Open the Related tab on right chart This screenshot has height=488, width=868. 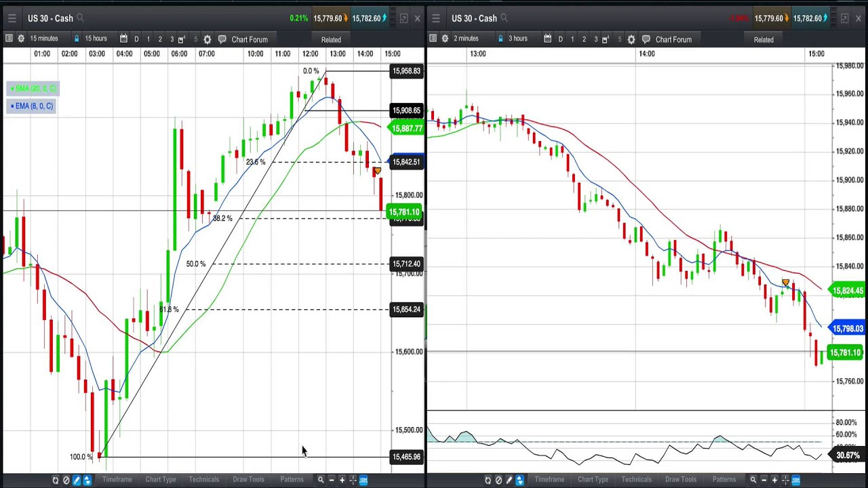[x=764, y=39]
